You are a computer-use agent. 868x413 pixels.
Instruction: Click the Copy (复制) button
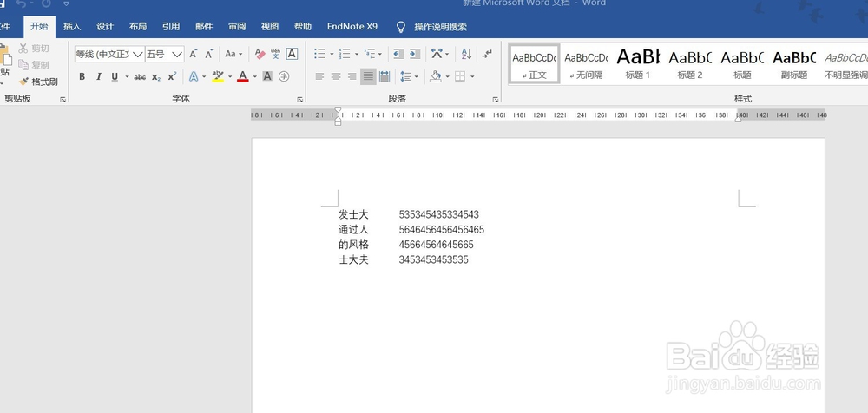pyautogui.click(x=34, y=65)
